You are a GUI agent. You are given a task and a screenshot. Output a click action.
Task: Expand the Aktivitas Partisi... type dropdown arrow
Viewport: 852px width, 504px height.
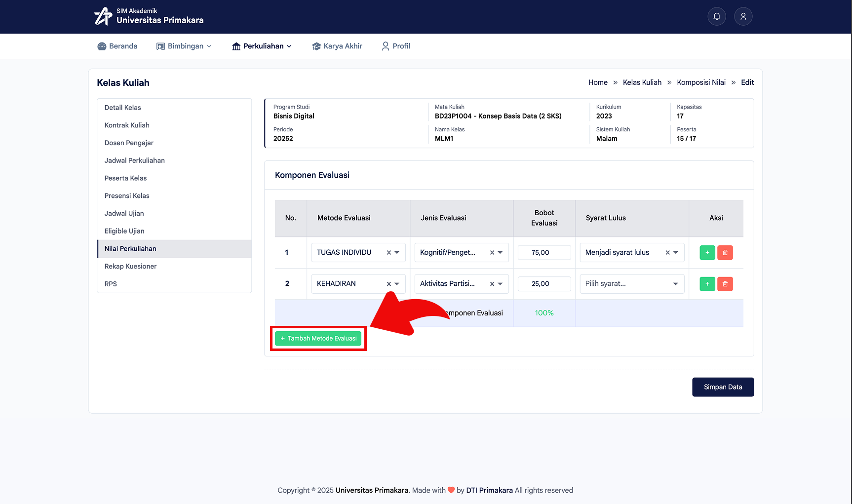[500, 284]
